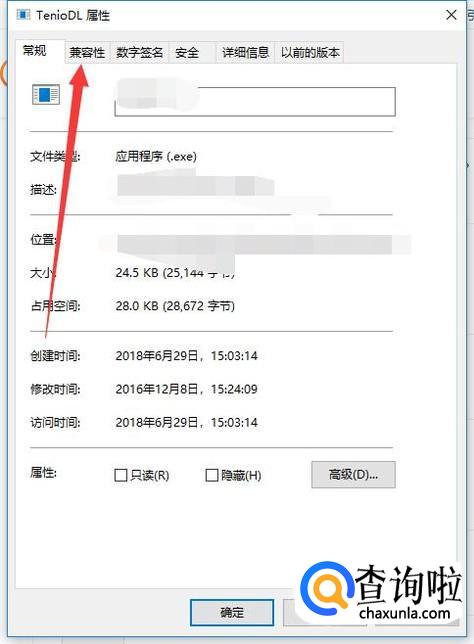Image resolution: width=474 pixels, height=644 pixels.
Task: View the 以前的版本 tab
Action: 310,53
